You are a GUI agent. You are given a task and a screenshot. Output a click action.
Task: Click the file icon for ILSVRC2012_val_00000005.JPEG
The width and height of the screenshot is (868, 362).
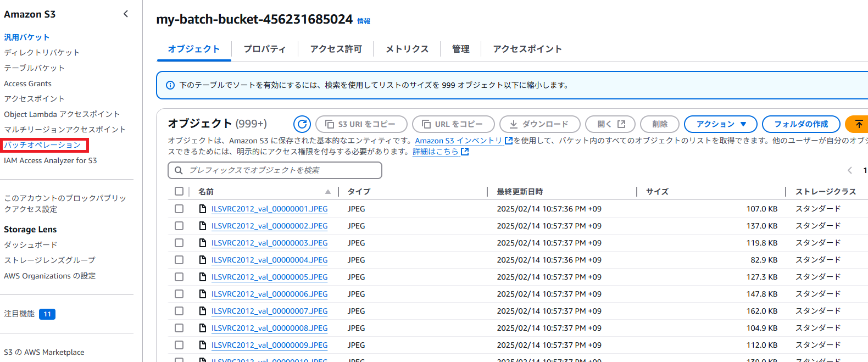tap(203, 277)
